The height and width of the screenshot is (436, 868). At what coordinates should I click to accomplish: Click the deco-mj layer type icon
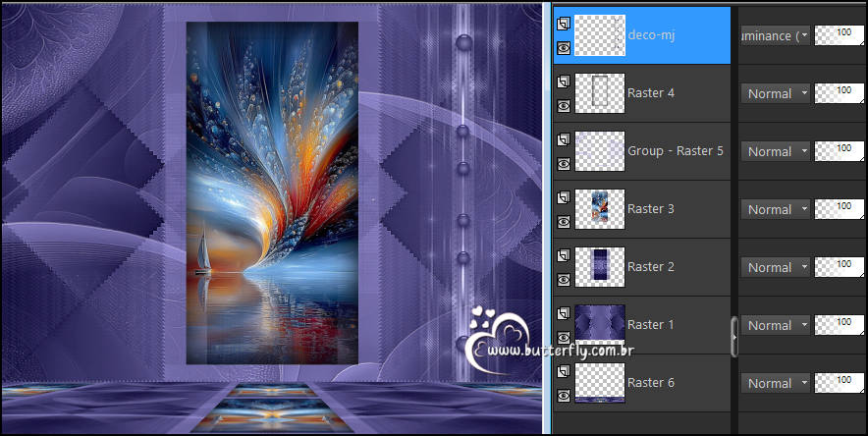click(x=563, y=24)
